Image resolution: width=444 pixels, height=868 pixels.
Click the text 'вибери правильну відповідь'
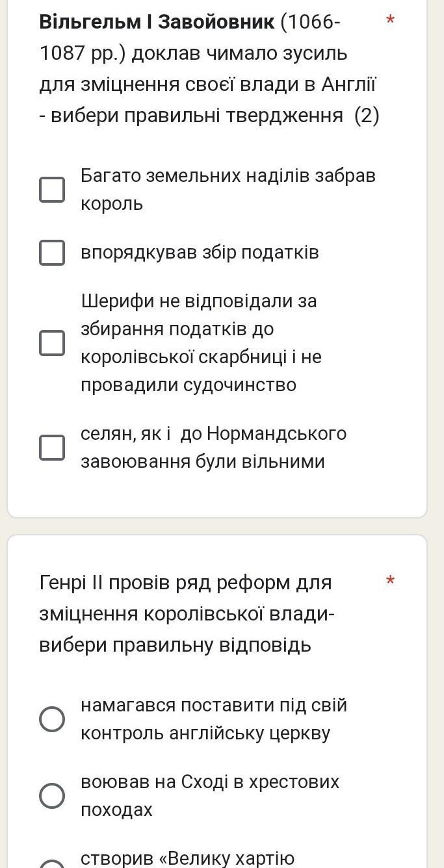175,645
